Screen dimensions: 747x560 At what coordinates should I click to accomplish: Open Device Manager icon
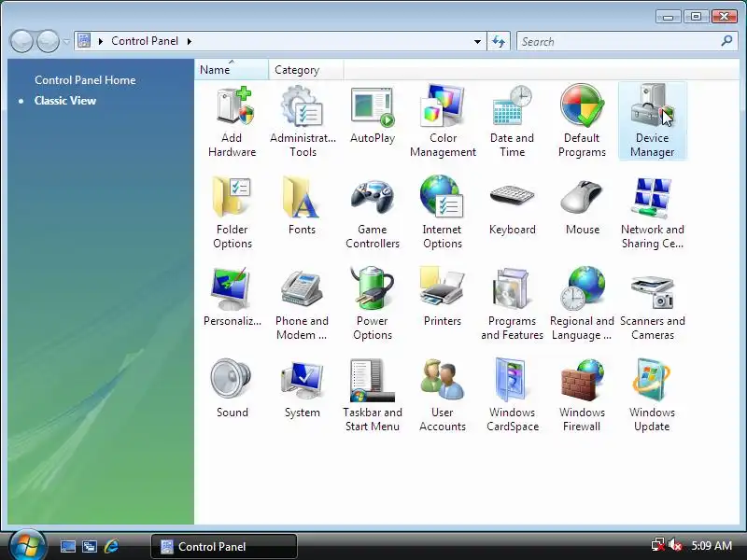[x=652, y=121]
